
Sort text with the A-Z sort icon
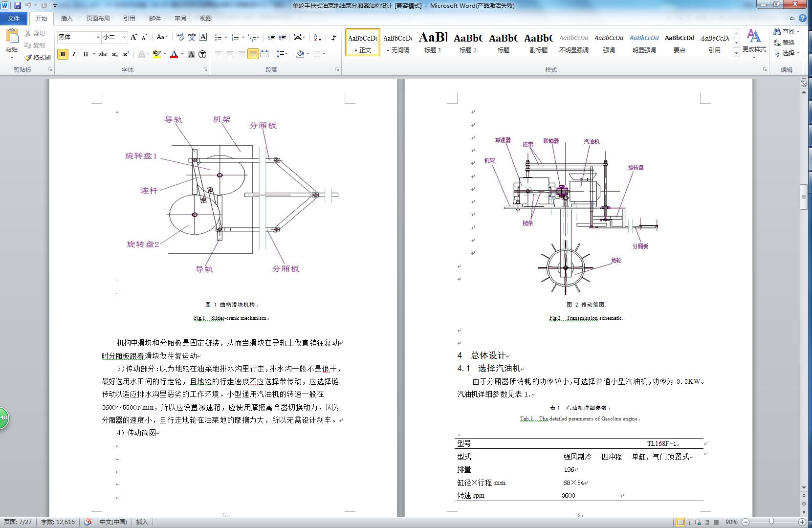(x=317, y=37)
